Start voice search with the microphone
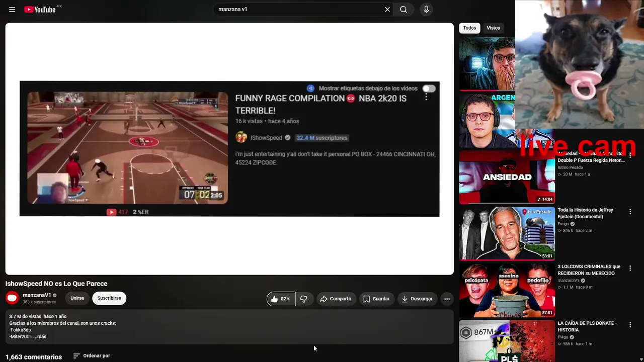 point(426,10)
